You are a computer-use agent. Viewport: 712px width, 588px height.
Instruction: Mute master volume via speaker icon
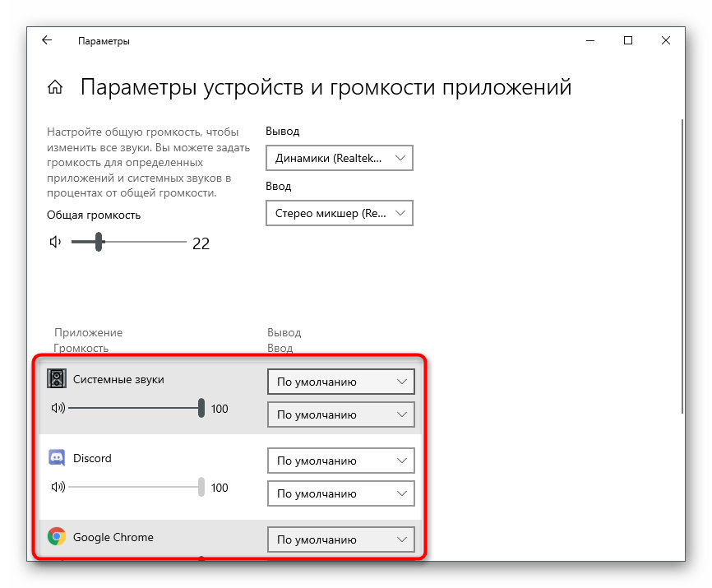click(55, 242)
